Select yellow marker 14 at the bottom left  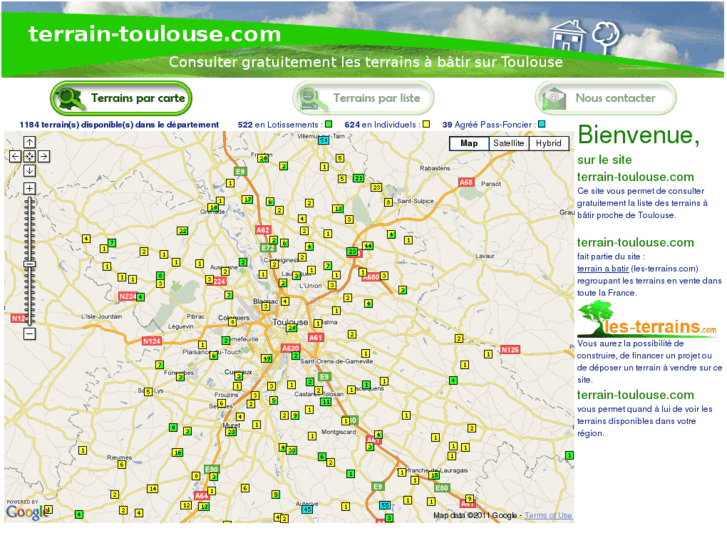(152, 488)
